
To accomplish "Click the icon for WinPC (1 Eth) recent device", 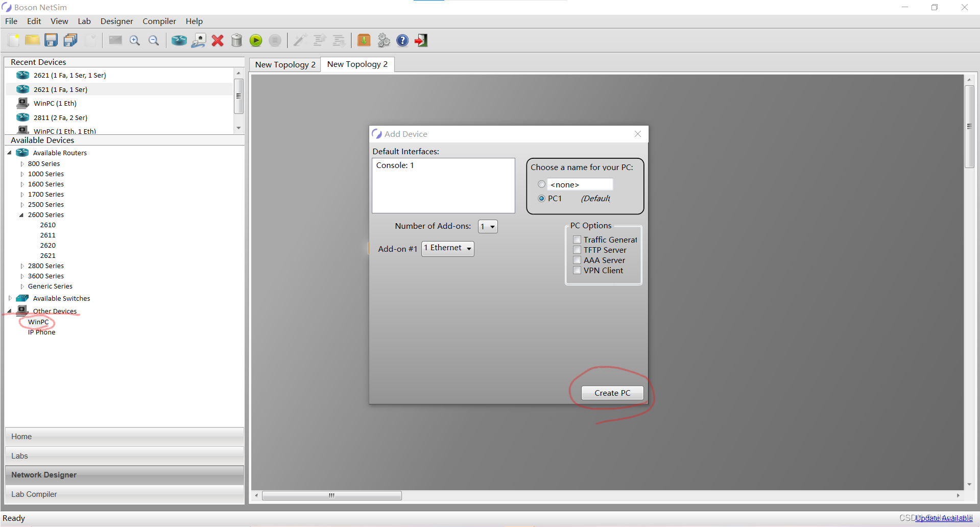I will 23,103.
